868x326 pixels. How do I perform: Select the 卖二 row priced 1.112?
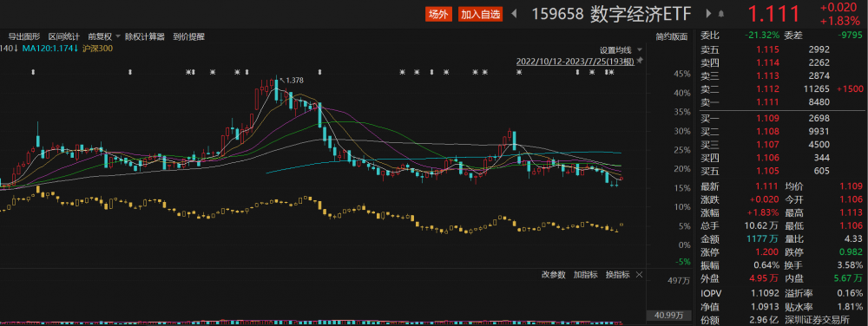click(780, 89)
